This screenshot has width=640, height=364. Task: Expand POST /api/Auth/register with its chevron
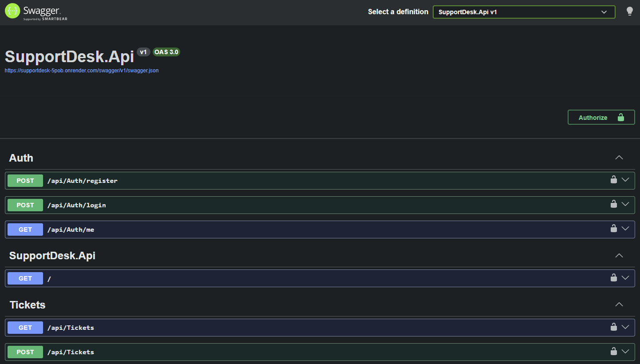tap(625, 180)
